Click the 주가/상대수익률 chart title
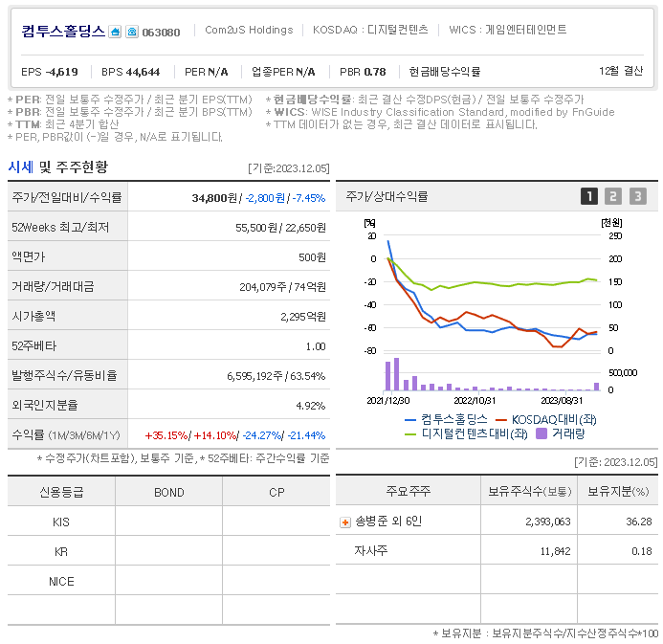 (x=387, y=196)
